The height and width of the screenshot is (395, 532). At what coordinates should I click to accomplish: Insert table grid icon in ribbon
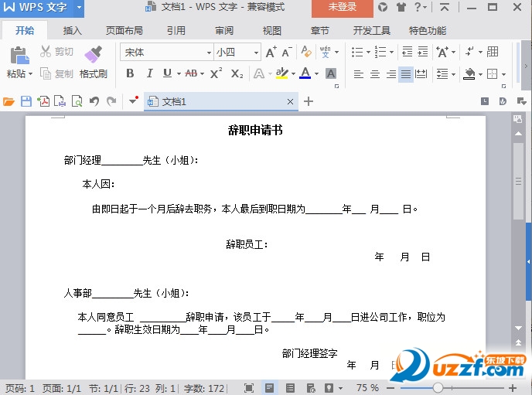pyautogui.click(x=493, y=52)
